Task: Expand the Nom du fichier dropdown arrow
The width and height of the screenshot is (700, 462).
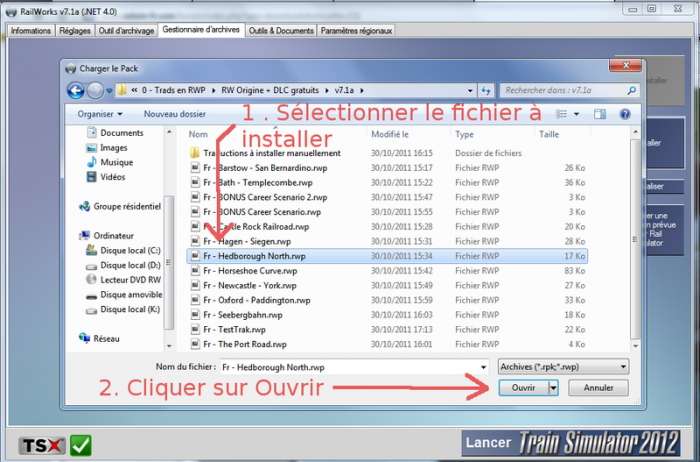Action: click(x=483, y=367)
